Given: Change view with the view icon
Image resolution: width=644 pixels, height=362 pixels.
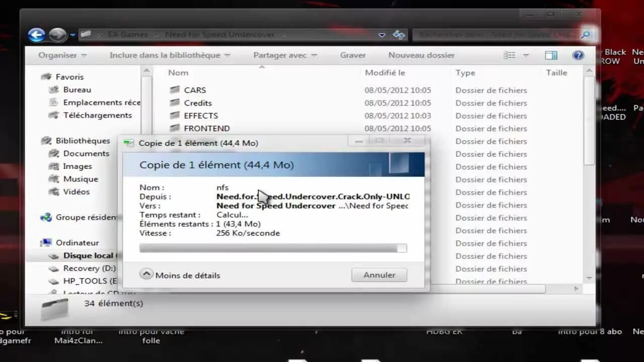Looking at the screenshot, I should tap(510, 55).
